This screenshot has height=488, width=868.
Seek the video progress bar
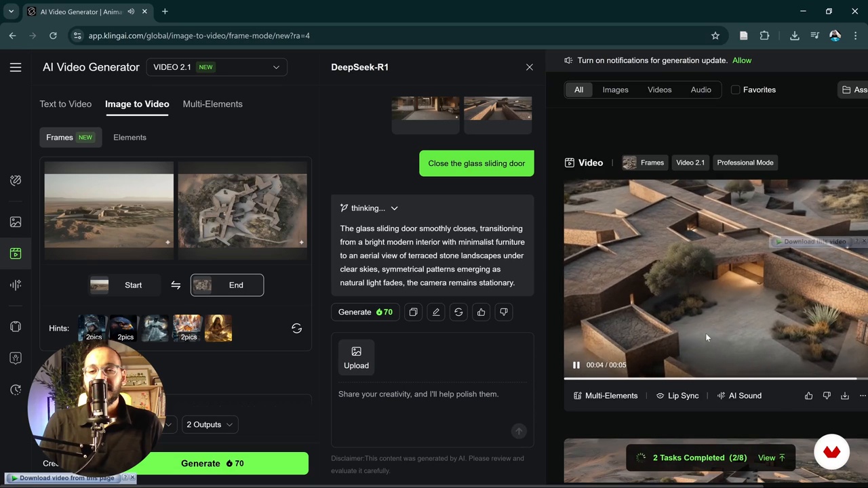coord(715,379)
